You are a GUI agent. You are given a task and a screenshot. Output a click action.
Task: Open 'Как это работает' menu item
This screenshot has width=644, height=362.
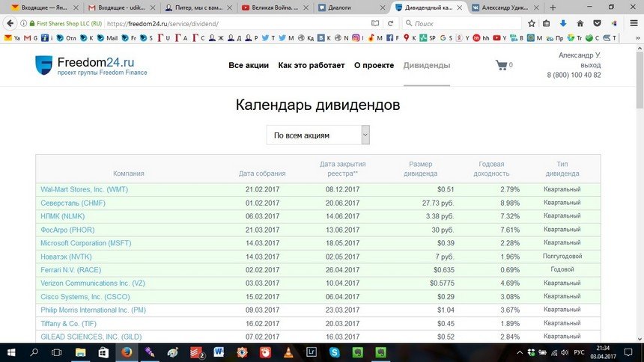click(x=312, y=65)
